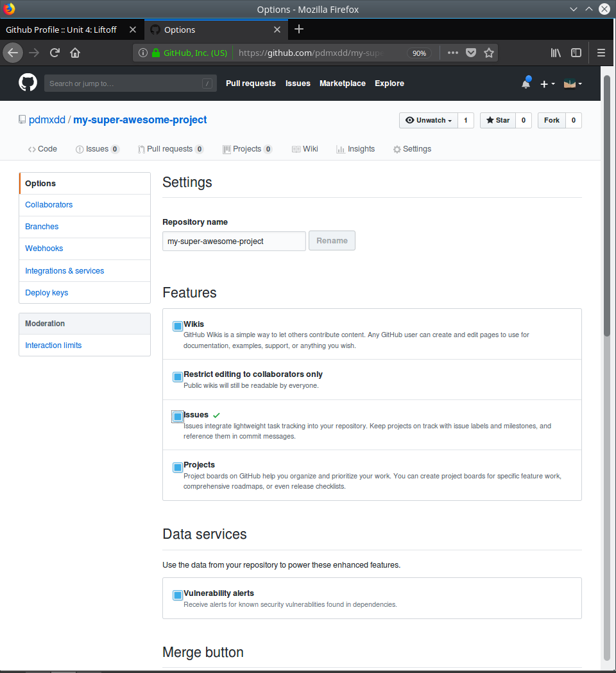Show the Firefox Library icon
This screenshot has height=673, width=616.
click(556, 53)
